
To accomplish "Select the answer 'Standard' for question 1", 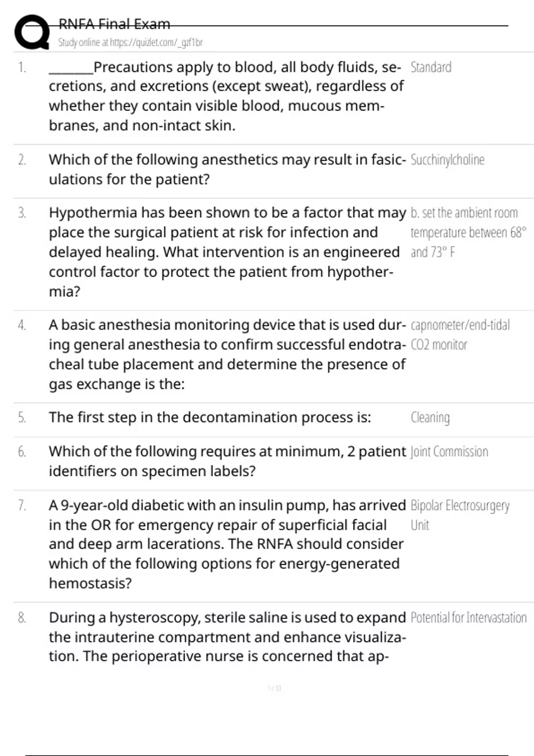I will (x=431, y=67).
